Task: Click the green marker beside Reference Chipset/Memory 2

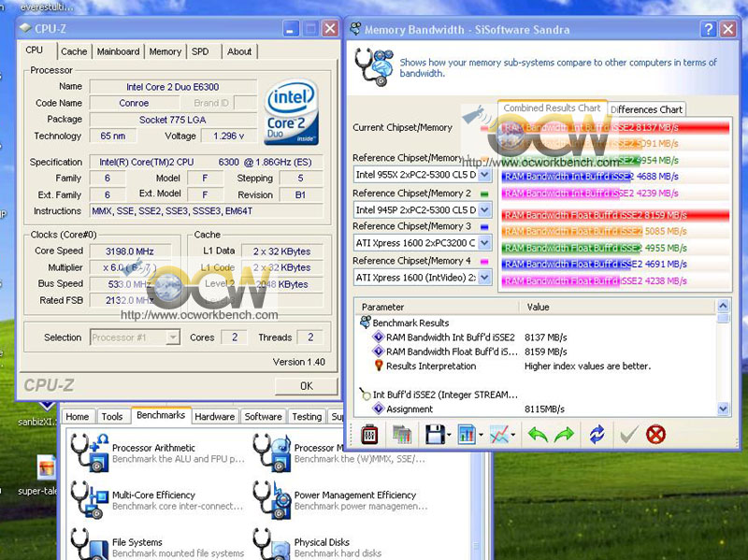Action: click(484, 194)
